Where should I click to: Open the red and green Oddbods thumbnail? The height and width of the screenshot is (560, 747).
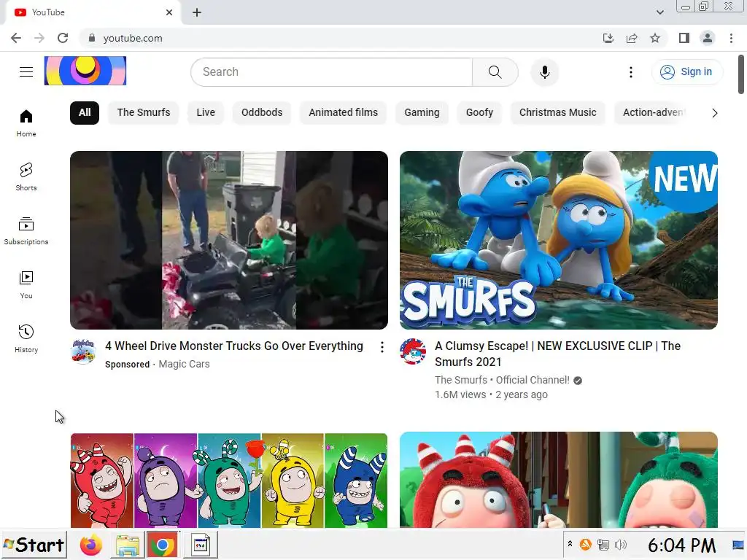click(559, 480)
